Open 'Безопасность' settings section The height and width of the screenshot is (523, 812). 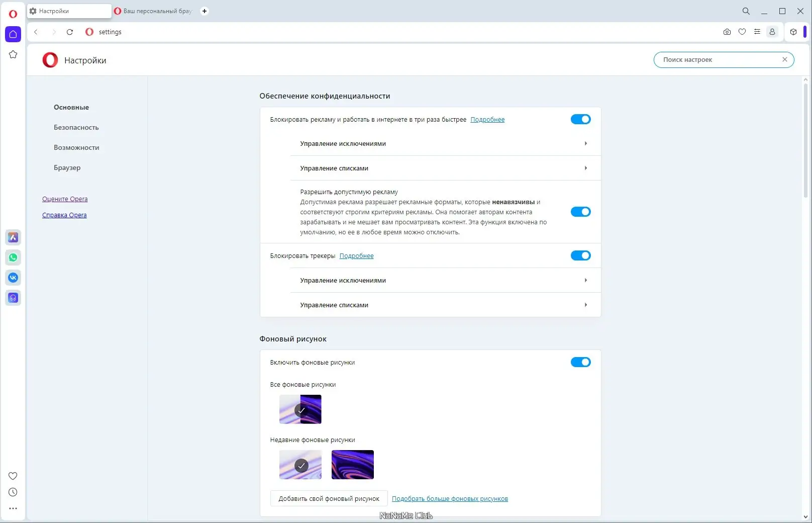coord(76,127)
